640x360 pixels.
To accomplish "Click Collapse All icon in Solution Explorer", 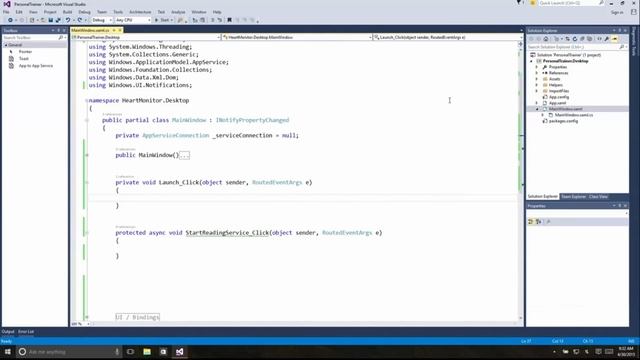I will click(582, 39).
